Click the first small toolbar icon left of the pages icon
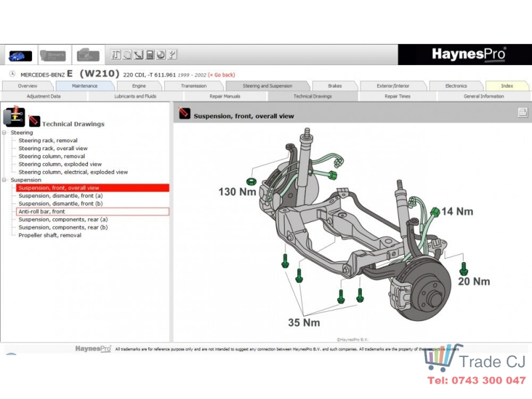Viewport: 532px width, 399px height. [x=116, y=55]
